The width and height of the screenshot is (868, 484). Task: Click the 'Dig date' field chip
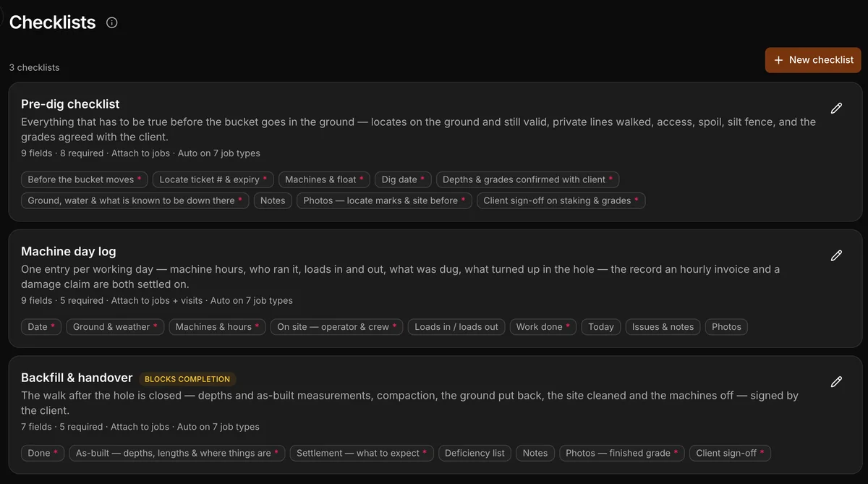coord(403,179)
